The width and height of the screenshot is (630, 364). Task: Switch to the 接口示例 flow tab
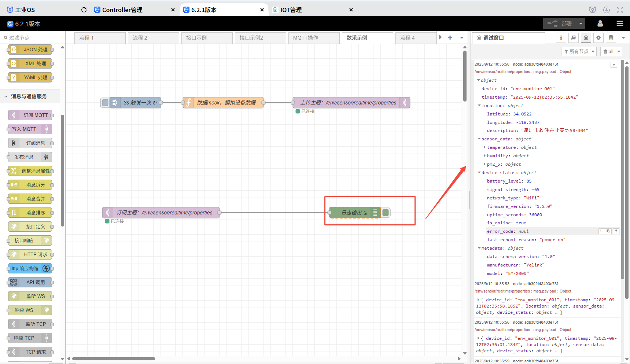click(x=207, y=38)
